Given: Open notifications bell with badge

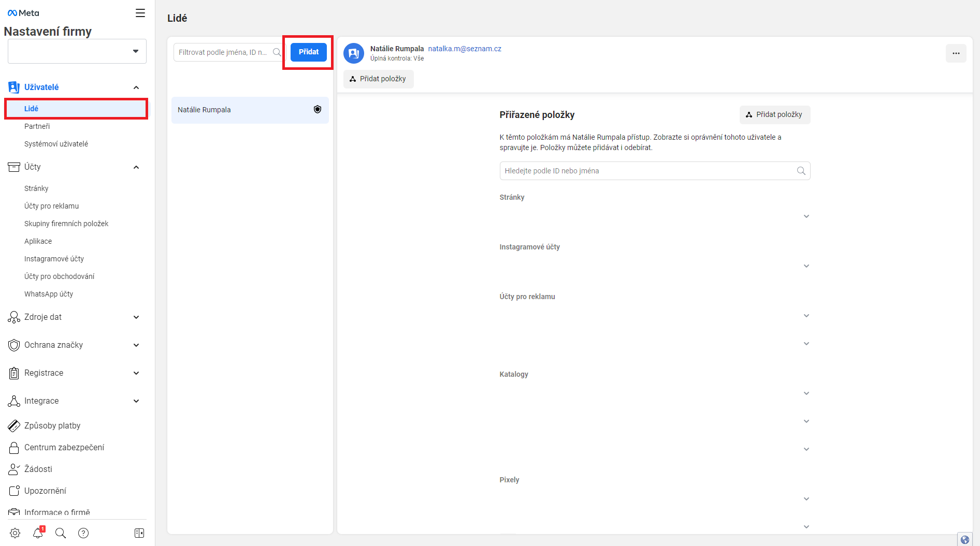Looking at the screenshot, I should pyautogui.click(x=38, y=533).
